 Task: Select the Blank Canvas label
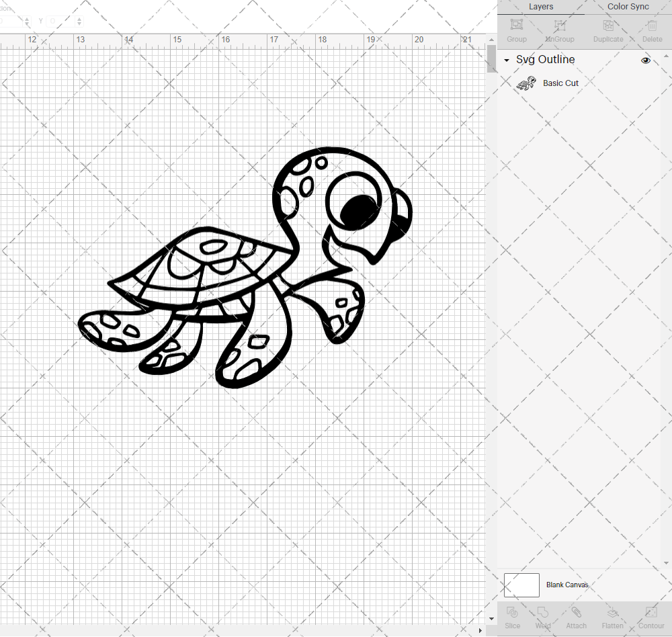point(567,585)
